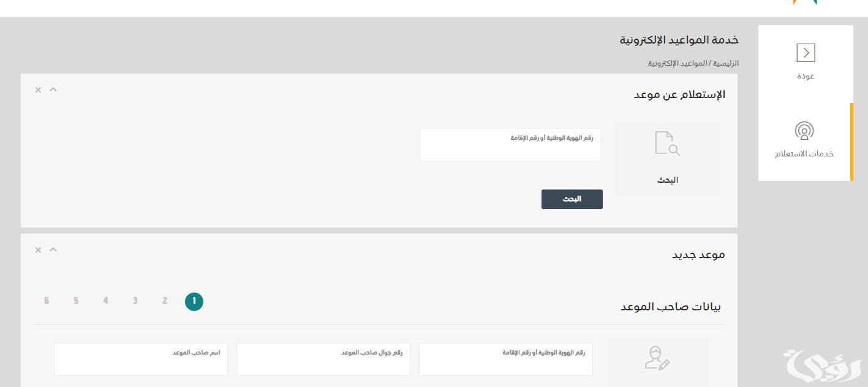Select step 6 in appointment wizard
868x387 pixels.
pos(47,301)
